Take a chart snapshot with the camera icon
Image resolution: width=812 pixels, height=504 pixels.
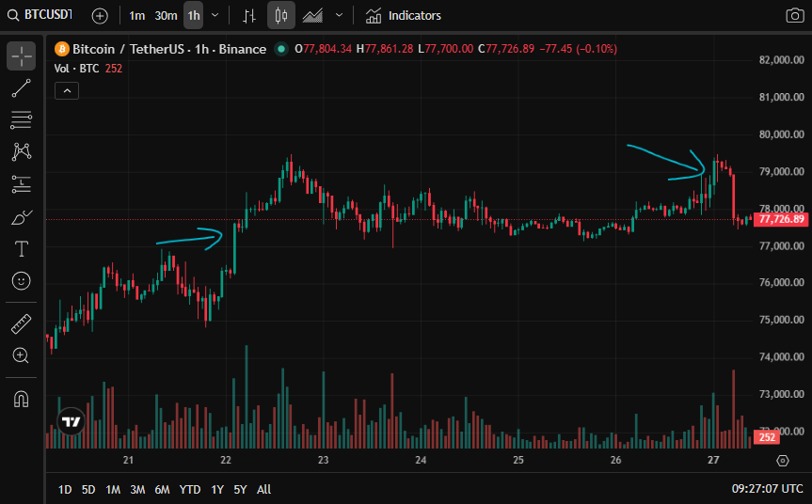point(794,16)
